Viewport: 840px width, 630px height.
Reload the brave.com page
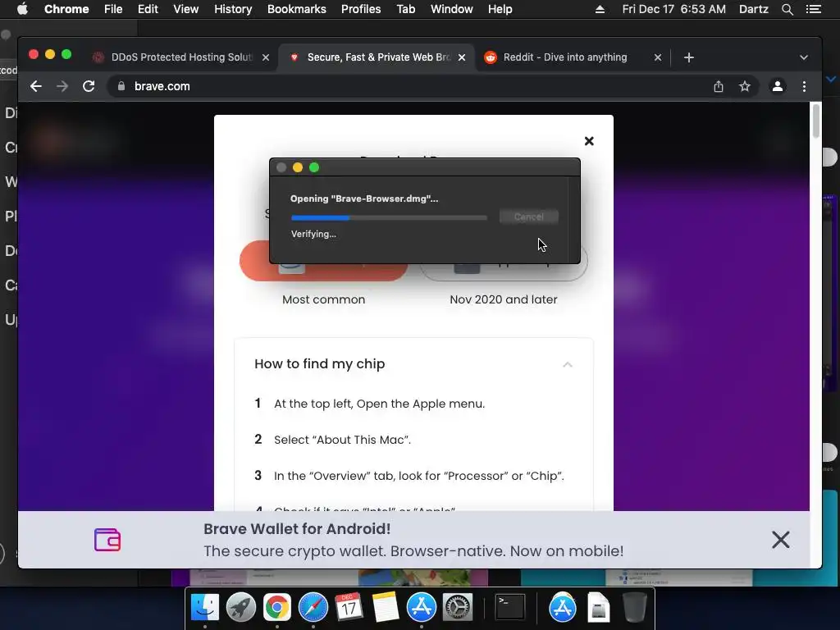(89, 86)
